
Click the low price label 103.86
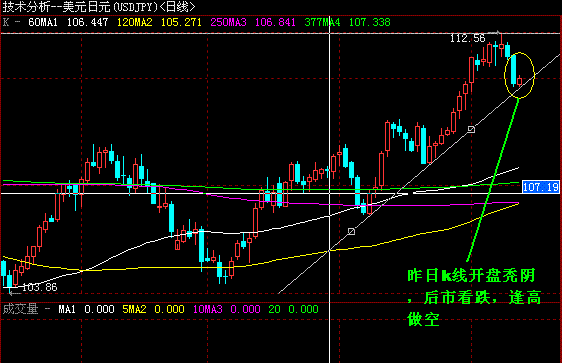point(40,287)
